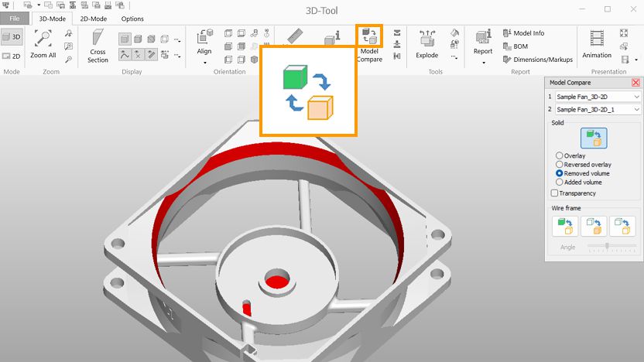Click the solid compare button in panel
Viewport: 644px width, 362px height.
594,138
